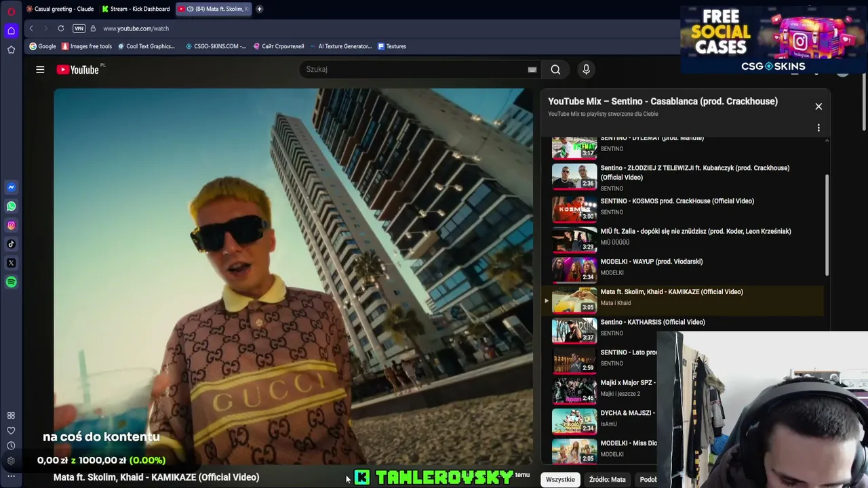Play SENTINO - KOSMOS thumbnail in playlist
The image size is (868, 488).
point(574,209)
